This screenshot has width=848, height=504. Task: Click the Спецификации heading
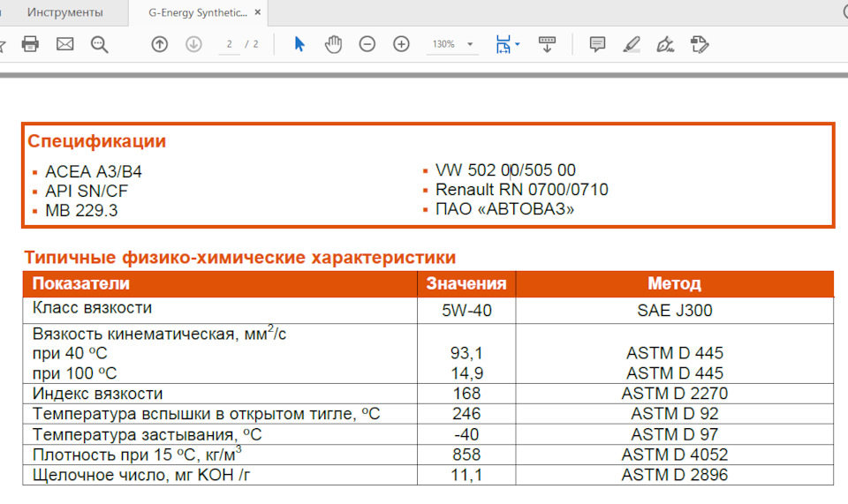[97, 141]
